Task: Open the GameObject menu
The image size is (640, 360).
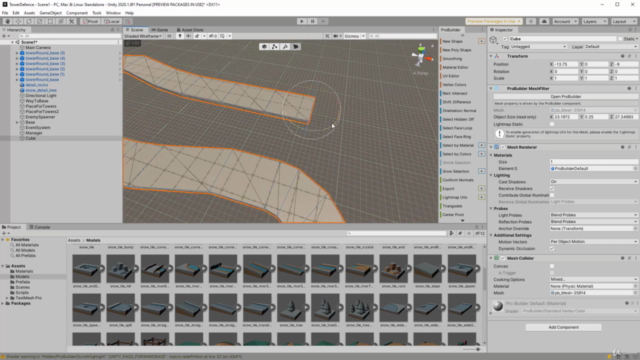Action: click(x=51, y=13)
